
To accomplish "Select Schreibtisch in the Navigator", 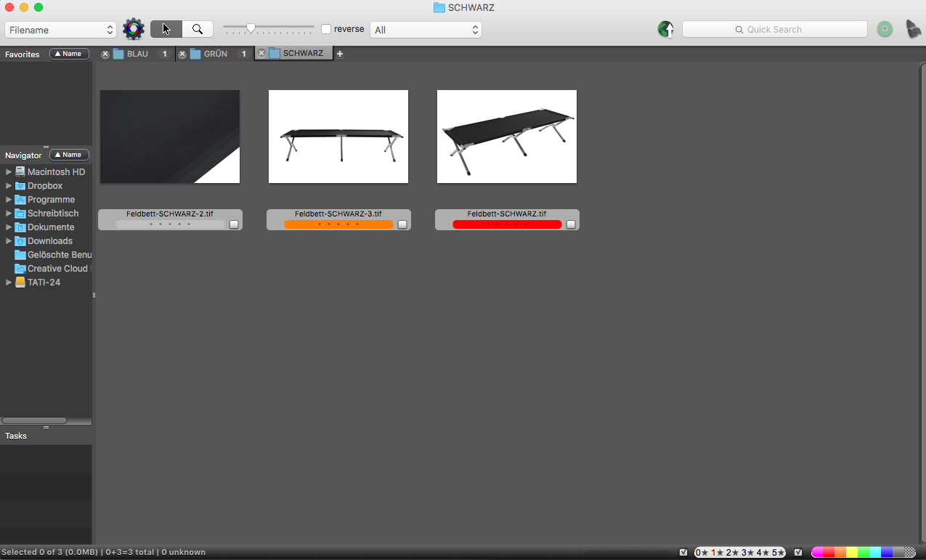I will pos(53,214).
